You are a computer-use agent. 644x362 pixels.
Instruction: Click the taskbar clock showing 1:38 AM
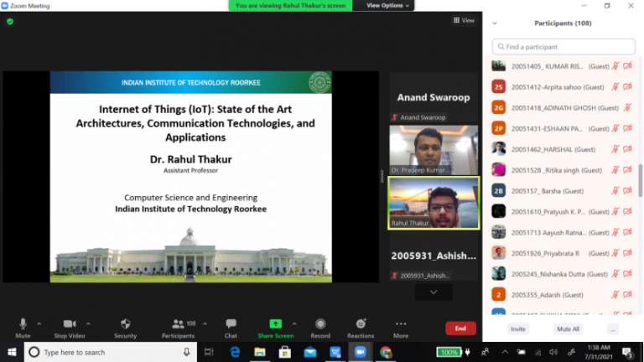pyautogui.click(x=599, y=352)
